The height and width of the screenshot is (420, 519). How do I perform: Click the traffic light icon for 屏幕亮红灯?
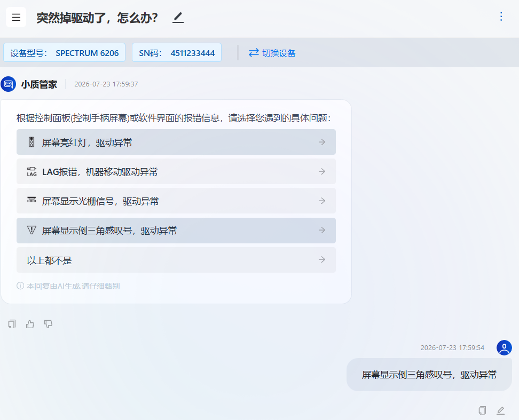tap(32, 142)
